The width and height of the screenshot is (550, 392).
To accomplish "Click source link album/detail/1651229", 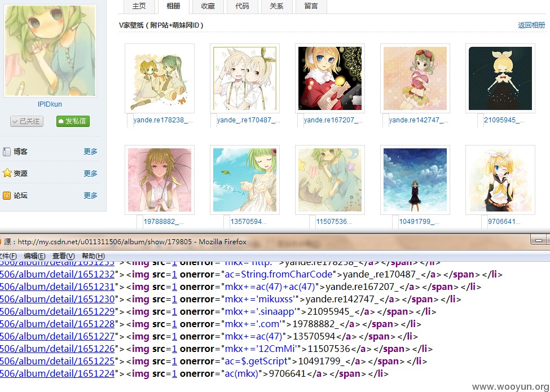I will click(57, 312).
